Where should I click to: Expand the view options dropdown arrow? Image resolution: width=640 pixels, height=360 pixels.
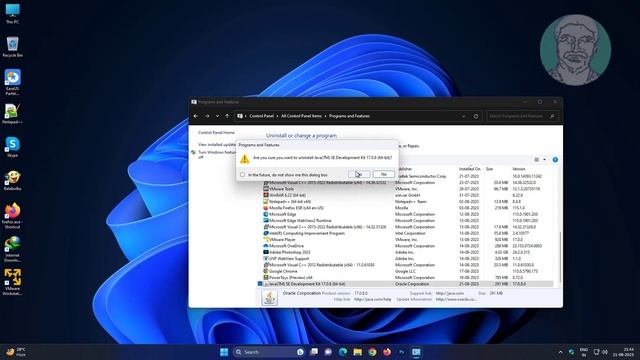tap(544, 160)
